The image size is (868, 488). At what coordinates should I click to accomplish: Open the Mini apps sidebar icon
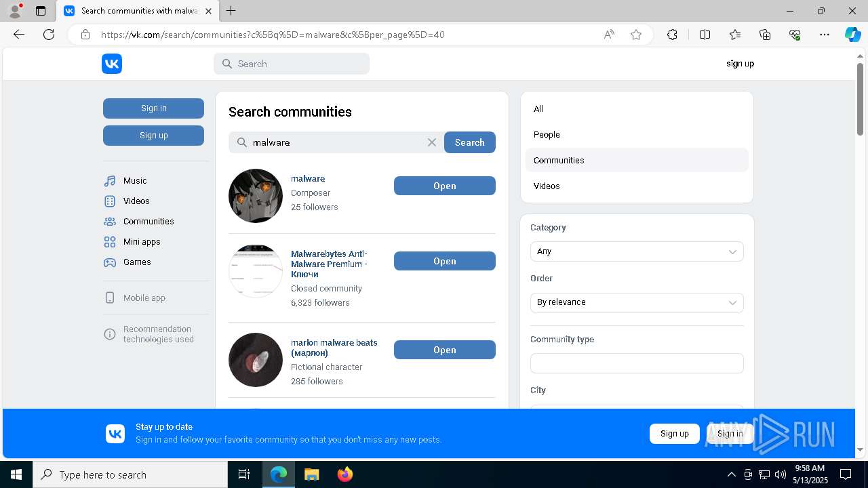coord(110,242)
